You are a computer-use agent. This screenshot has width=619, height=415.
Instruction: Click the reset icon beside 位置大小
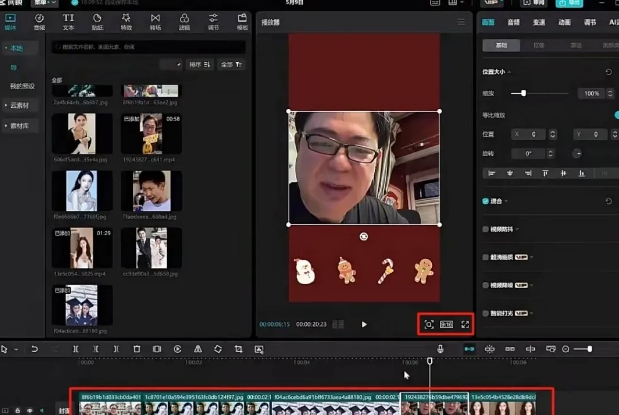[608, 72]
